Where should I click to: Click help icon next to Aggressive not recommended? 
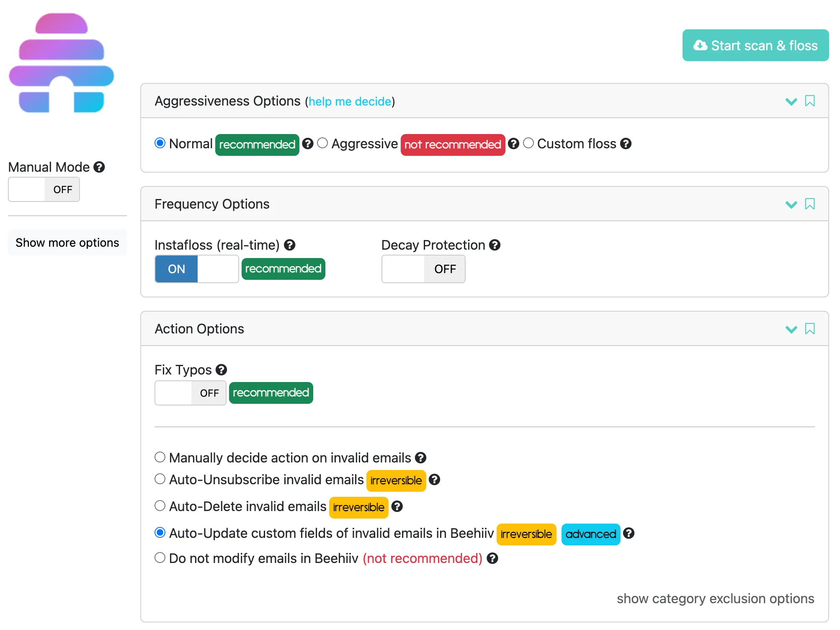pos(513,144)
